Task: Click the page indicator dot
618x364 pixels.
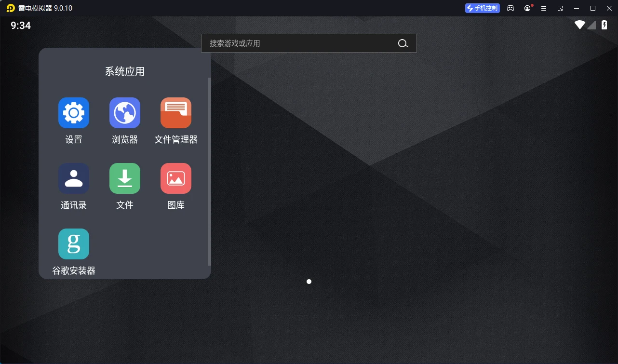Action: coord(309,282)
